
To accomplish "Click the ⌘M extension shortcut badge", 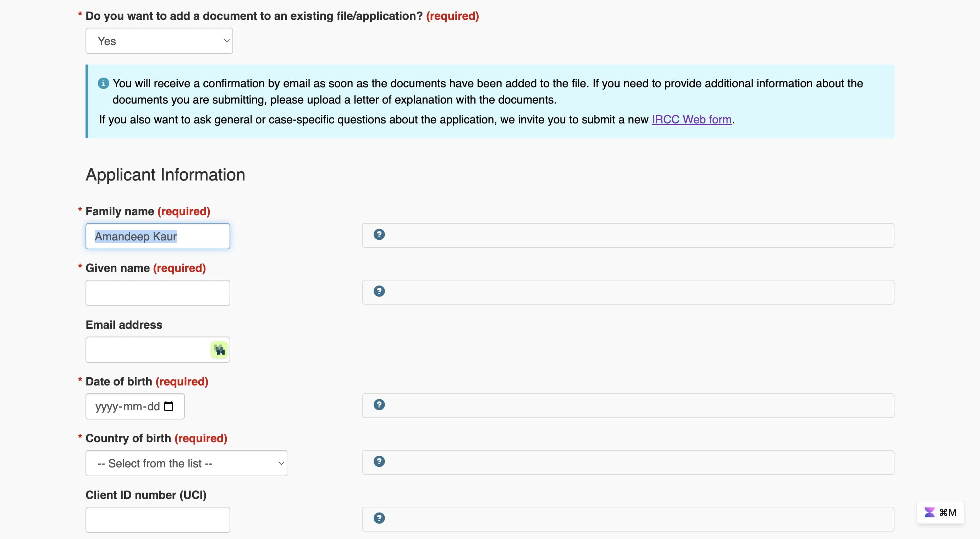I will (940, 512).
